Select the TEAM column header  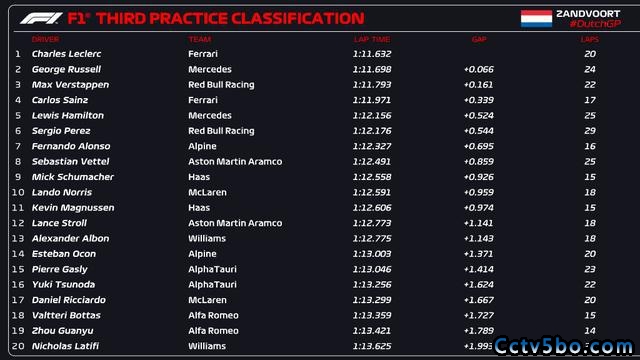[x=200, y=39]
